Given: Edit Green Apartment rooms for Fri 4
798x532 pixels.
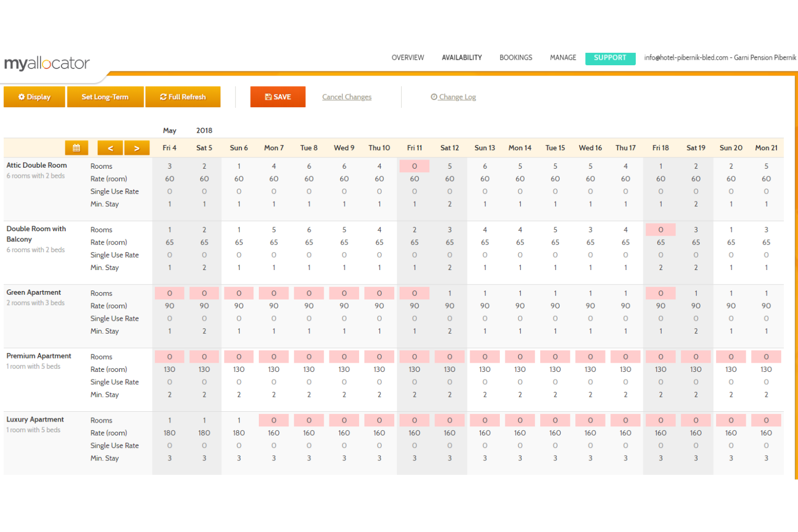Looking at the screenshot, I should click(169, 293).
